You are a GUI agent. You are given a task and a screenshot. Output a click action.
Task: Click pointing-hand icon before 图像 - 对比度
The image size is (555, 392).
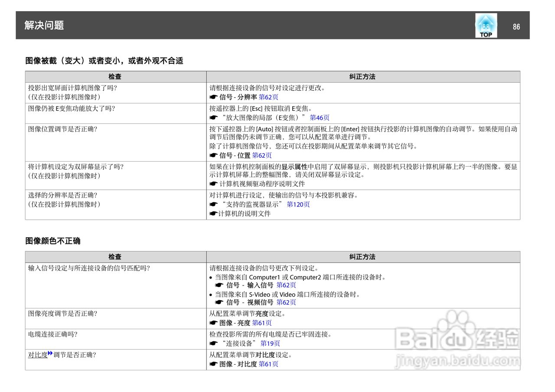coord(213,364)
